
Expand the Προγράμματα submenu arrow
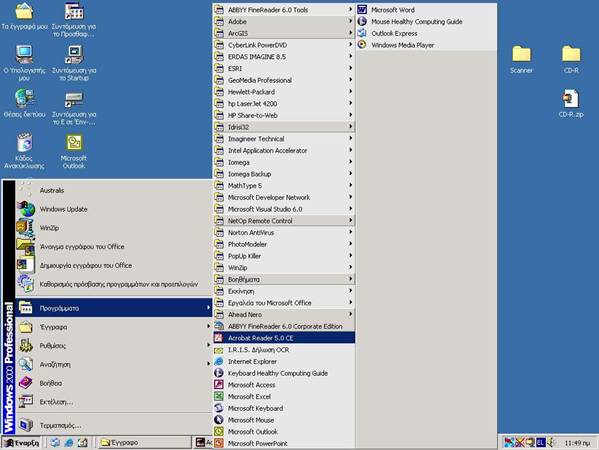(208, 308)
